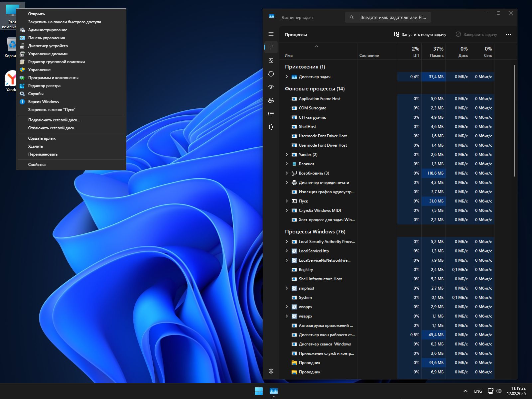532x399 pixels.
Task: Choose Свойства from the context menu
Action: coord(37,165)
